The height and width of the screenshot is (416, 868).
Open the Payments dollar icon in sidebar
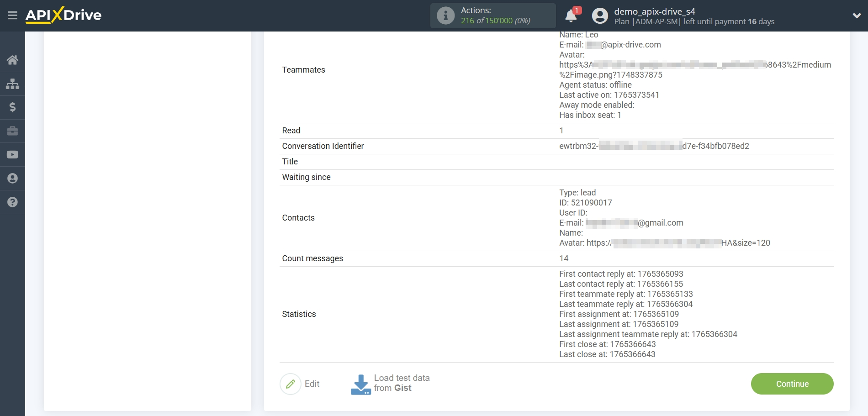(x=12, y=107)
